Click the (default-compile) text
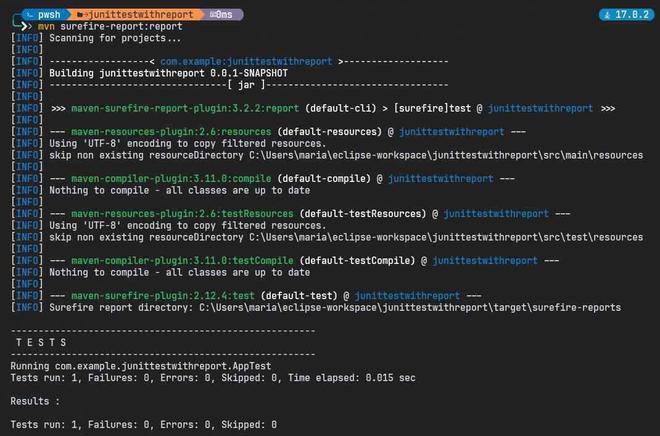Image resolution: width=660 pixels, height=436 pixels. coord(324,179)
